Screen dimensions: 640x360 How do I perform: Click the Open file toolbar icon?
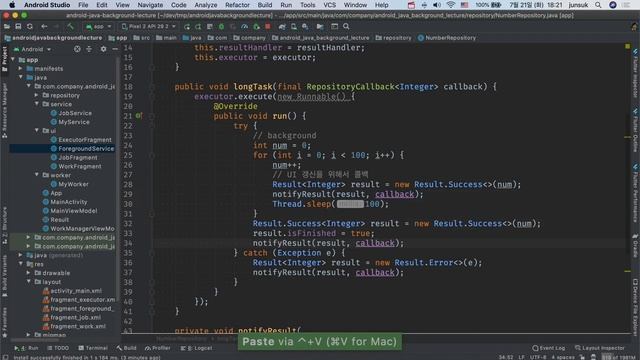click(7, 27)
